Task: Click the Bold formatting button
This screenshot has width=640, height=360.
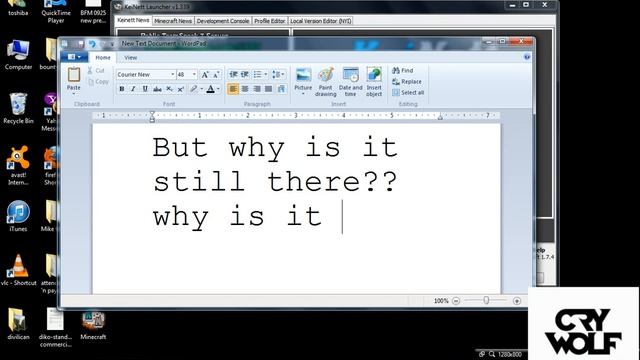Action: [122, 89]
